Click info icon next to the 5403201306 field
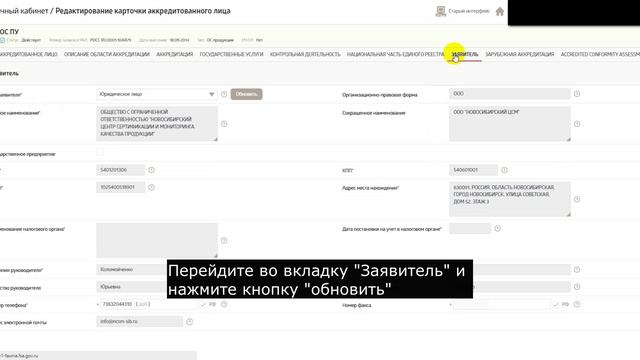 click(x=151, y=170)
